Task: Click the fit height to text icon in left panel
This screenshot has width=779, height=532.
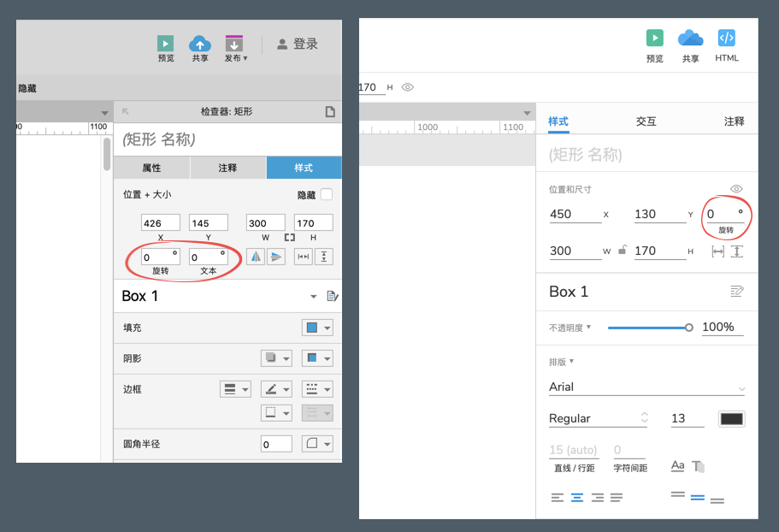Action: (x=324, y=257)
